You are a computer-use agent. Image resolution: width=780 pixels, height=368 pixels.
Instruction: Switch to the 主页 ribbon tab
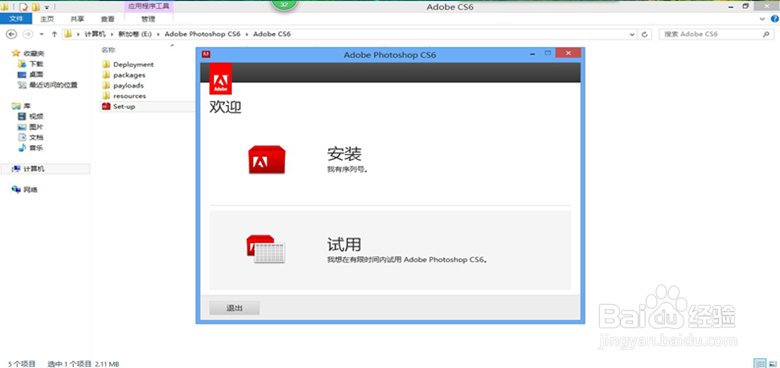47,19
